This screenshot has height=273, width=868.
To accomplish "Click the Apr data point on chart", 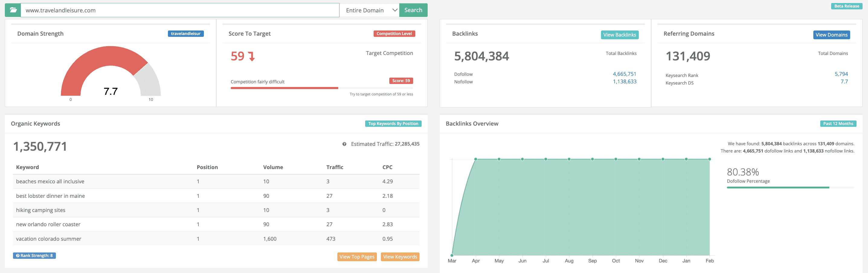I will [x=475, y=159].
